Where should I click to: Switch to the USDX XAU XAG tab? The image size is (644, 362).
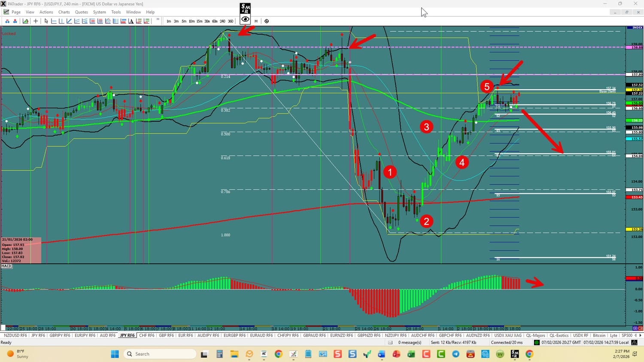[508, 335]
